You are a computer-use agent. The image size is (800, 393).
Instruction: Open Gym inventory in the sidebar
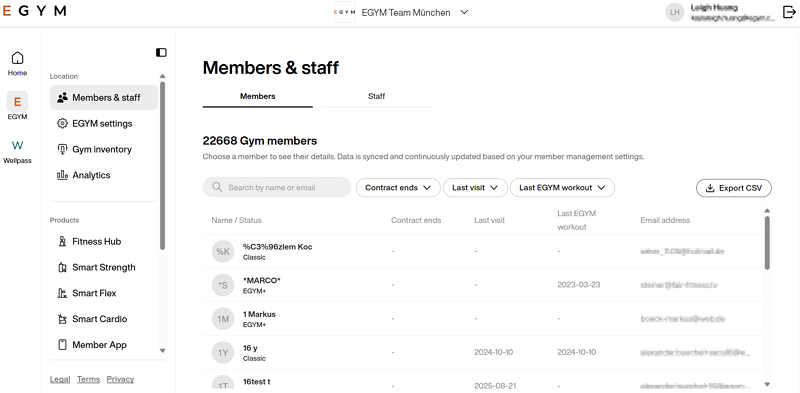104,149
